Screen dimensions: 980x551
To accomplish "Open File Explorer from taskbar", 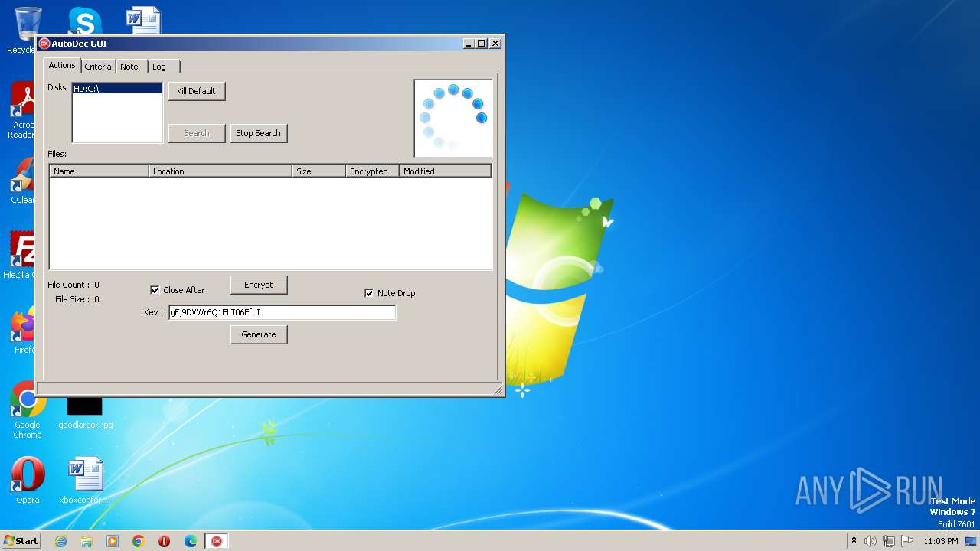I will coord(87,541).
